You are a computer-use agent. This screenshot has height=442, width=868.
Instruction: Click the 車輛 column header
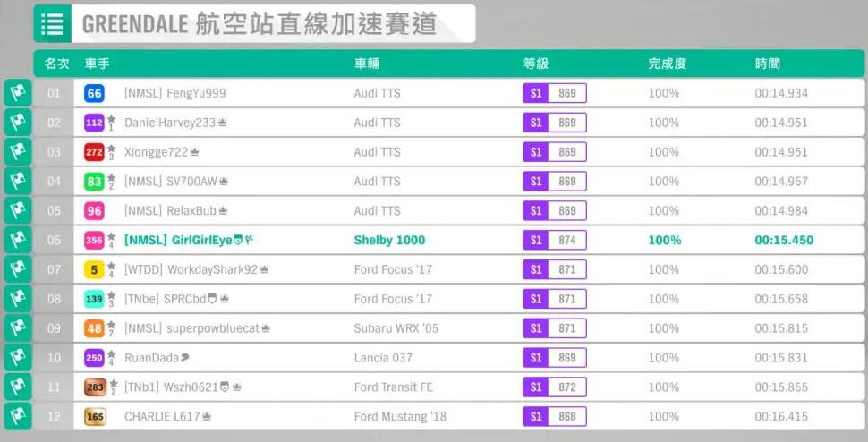pos(367,64)
